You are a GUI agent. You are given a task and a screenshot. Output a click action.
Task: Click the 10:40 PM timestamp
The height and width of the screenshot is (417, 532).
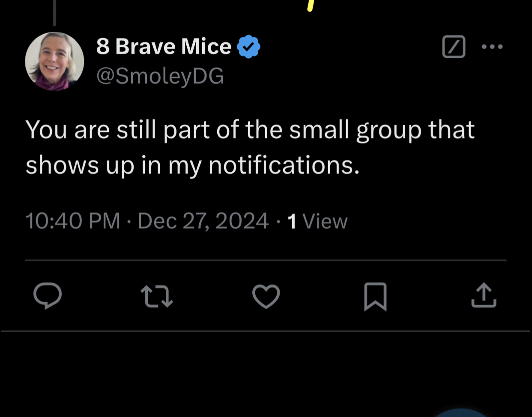[x=72, y=221]
